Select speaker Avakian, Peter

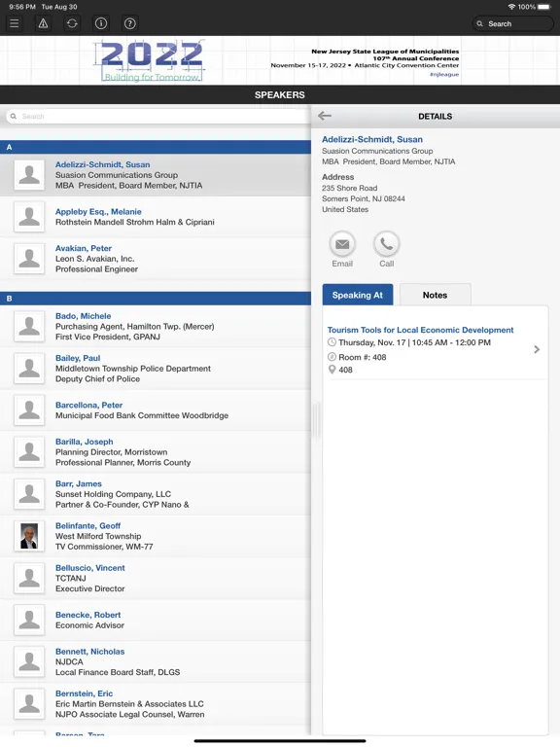pyautogui.click(x=156, y=259)
